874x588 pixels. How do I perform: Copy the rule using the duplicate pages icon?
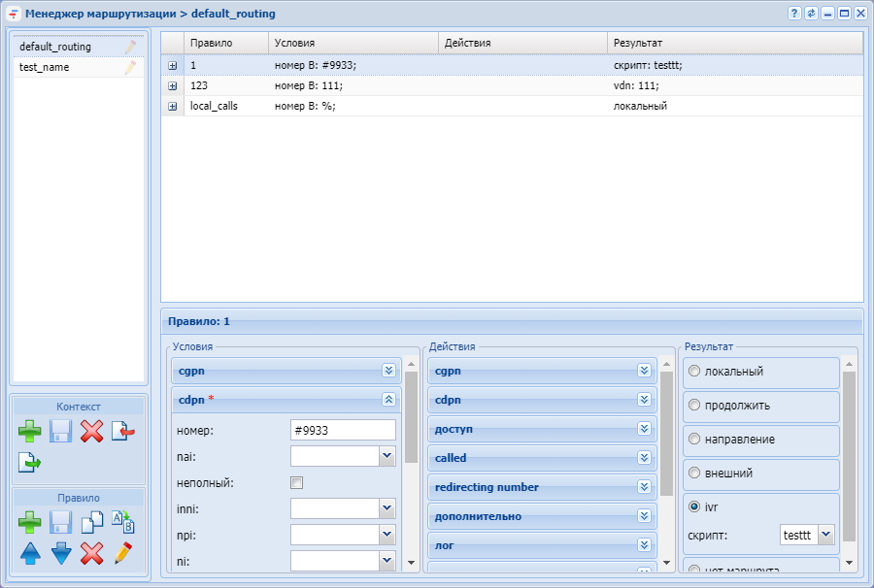tap(91, 523)
